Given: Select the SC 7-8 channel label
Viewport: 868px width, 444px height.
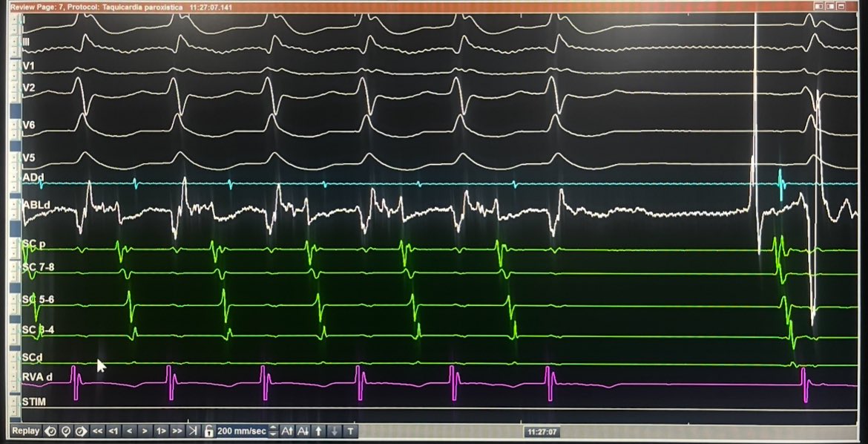Looking at the screenshot, I should (38, 268).
